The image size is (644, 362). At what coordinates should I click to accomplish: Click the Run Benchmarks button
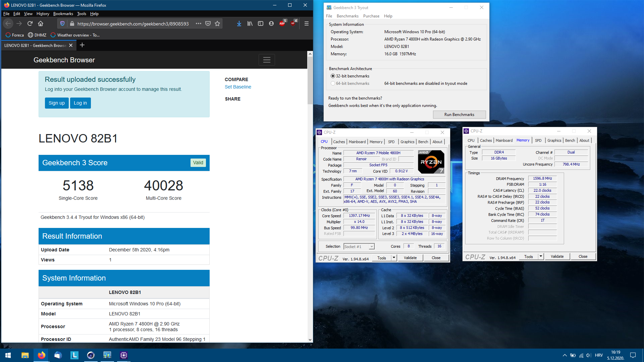[459, 115]
